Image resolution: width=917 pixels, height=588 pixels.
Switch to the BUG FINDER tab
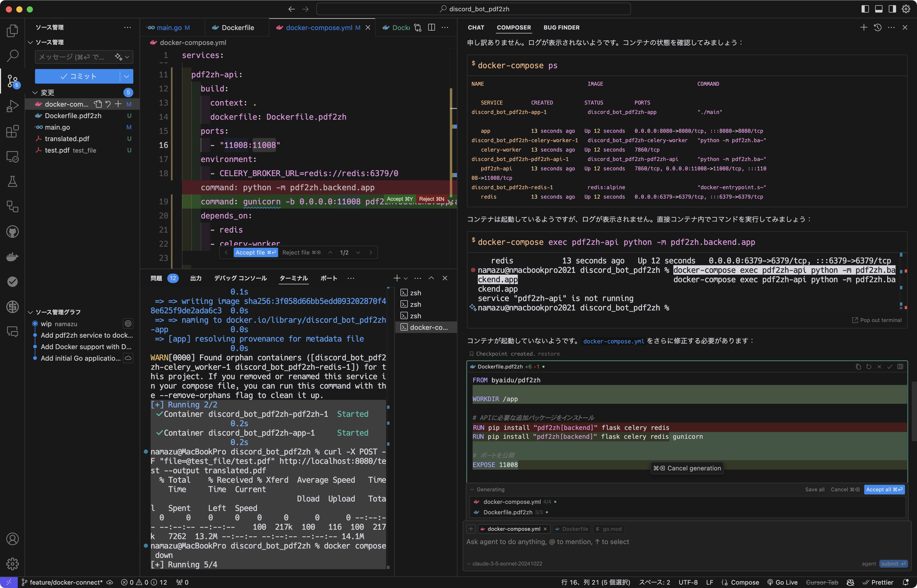pos(561,27)
